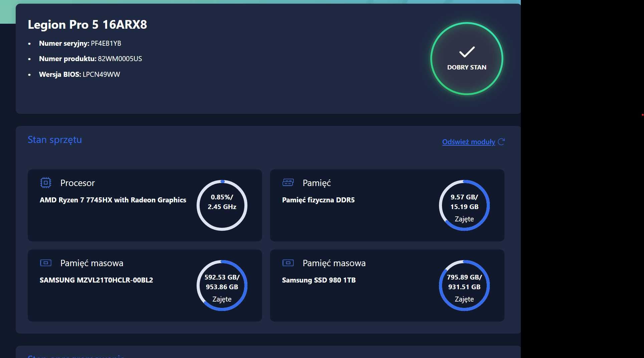The height and width of the screenshot is (358, 644).
Task: Click the Procesor chip icon
Action: (45, 183)
